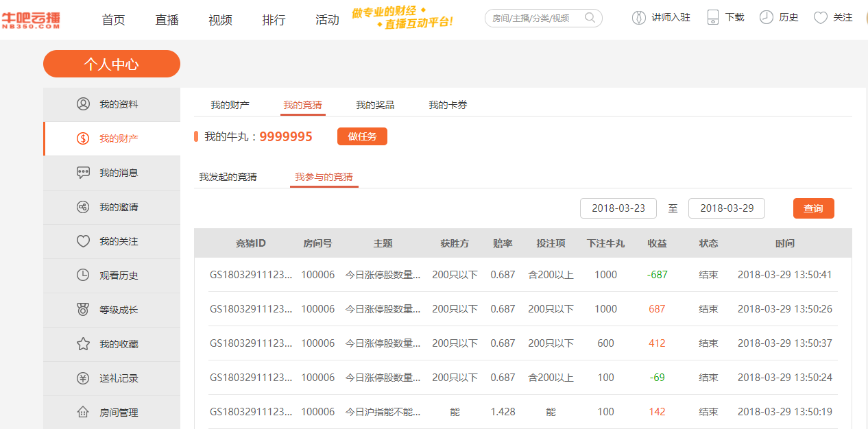Click the 个人中心 header button
The width and height of the screenshot is (868, 429).
tap(112, 64)
